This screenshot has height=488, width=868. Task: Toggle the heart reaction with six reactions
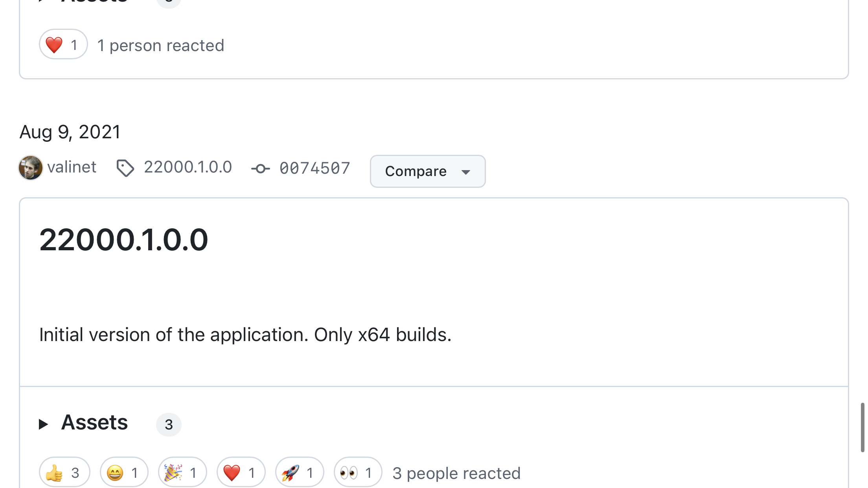click(241, 472)
